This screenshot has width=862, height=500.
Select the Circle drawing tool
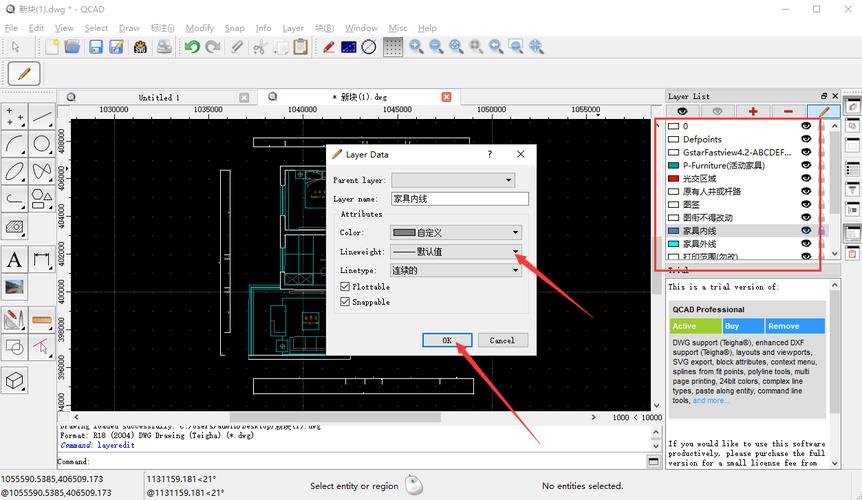point(42,144)
